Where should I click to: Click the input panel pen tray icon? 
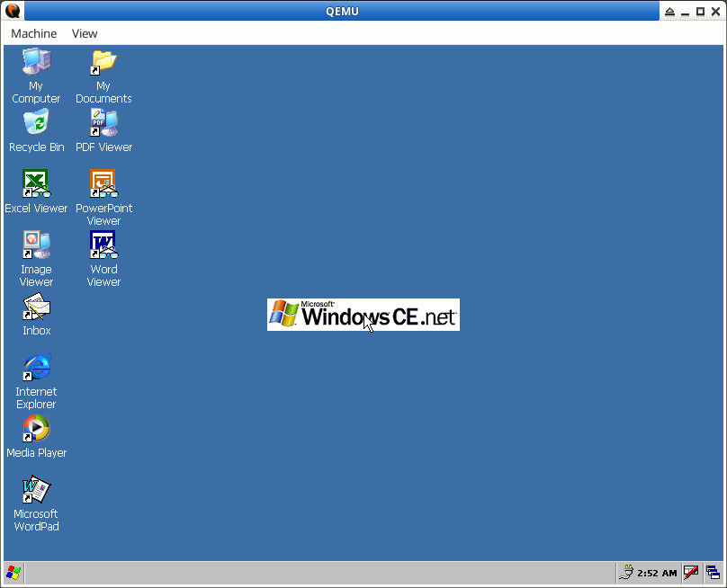pyautogui.click(x=690, y=573)
